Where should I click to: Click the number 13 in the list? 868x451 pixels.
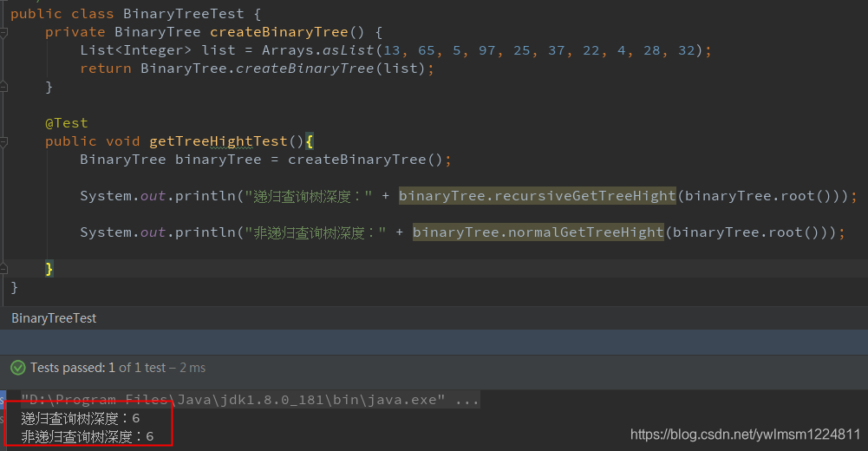(392, 50)
